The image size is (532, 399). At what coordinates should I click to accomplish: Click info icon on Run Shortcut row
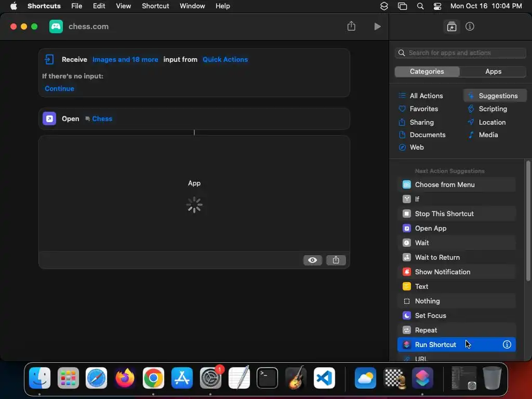click(507, 344)
